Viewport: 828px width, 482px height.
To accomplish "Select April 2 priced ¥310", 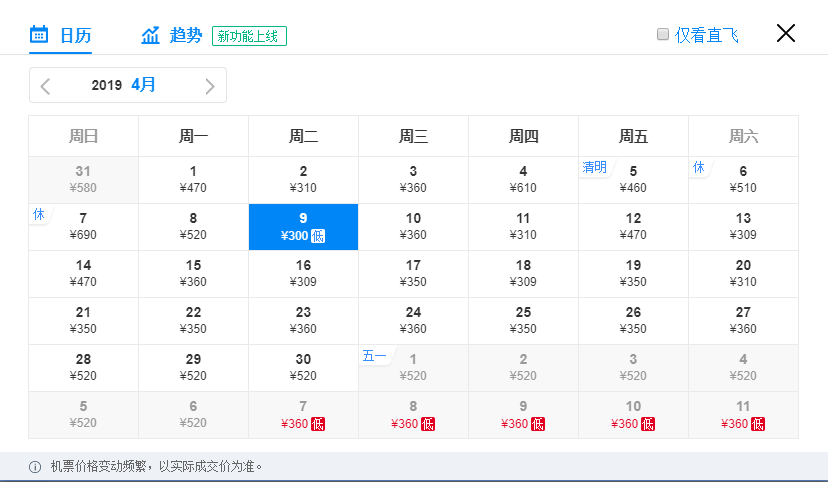I will pyautogui.click(x=303, y=180).
